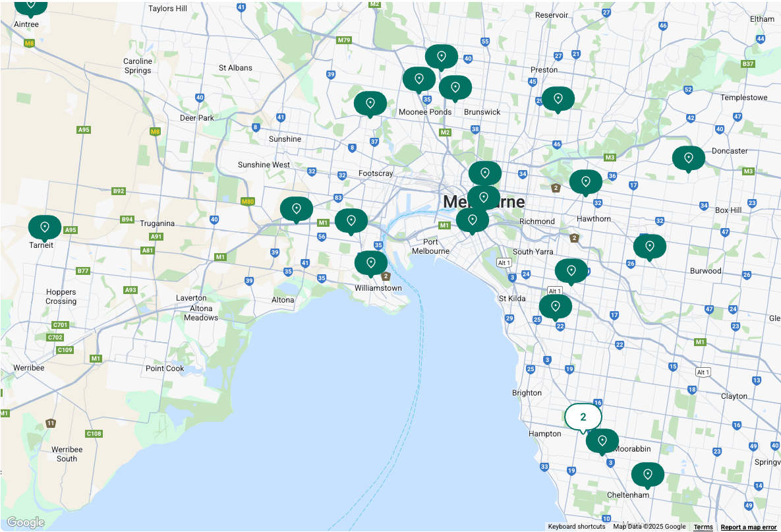
Task: Select the marker directly above Brunswick label
Action: point(455,88)
